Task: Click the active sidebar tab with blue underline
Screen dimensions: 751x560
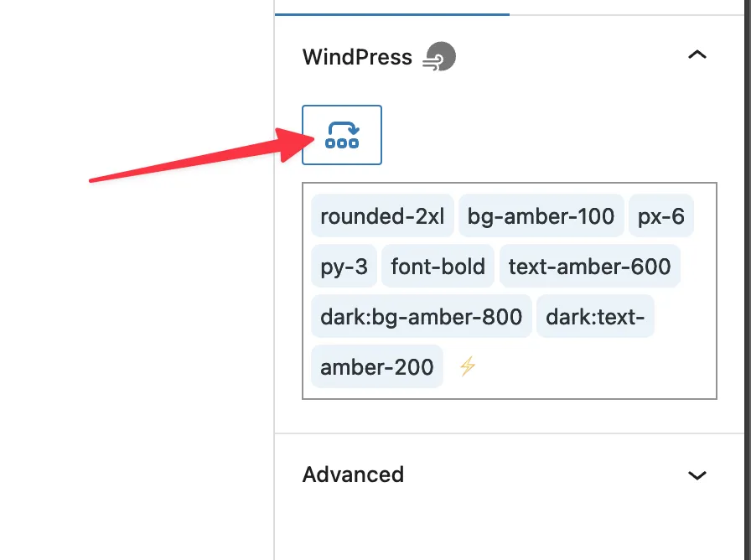Action: click(391, 7)
